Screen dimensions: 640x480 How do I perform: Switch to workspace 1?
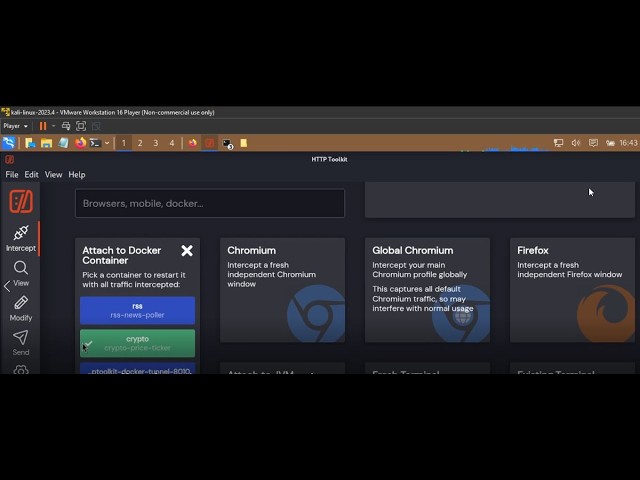(124, 143)
